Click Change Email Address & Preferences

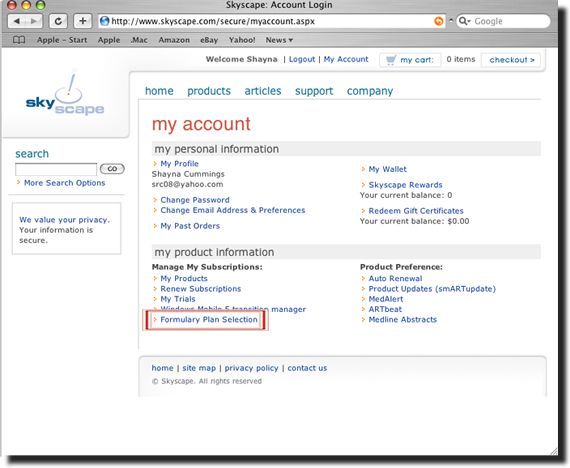[233, 210]
